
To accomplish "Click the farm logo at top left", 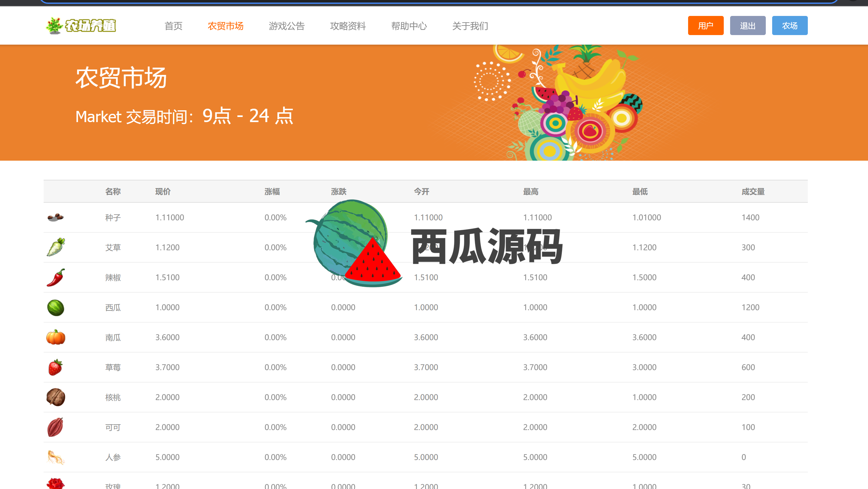I will [x=81, y=26].
